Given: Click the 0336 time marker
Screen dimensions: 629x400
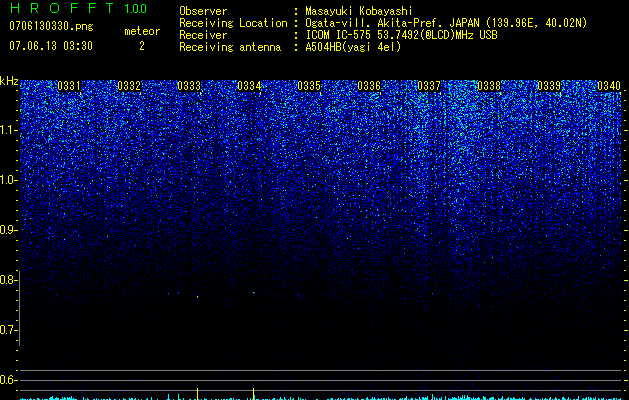Looking at the screenshot, I should pyautogui.click(x=369, y=86).
